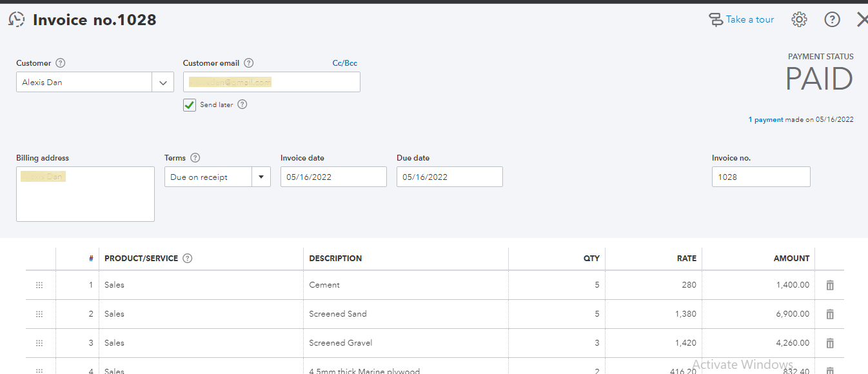Click trash icon for Screened Gravel row
This screenshot has height=374, width=868.
coord(830,343)
